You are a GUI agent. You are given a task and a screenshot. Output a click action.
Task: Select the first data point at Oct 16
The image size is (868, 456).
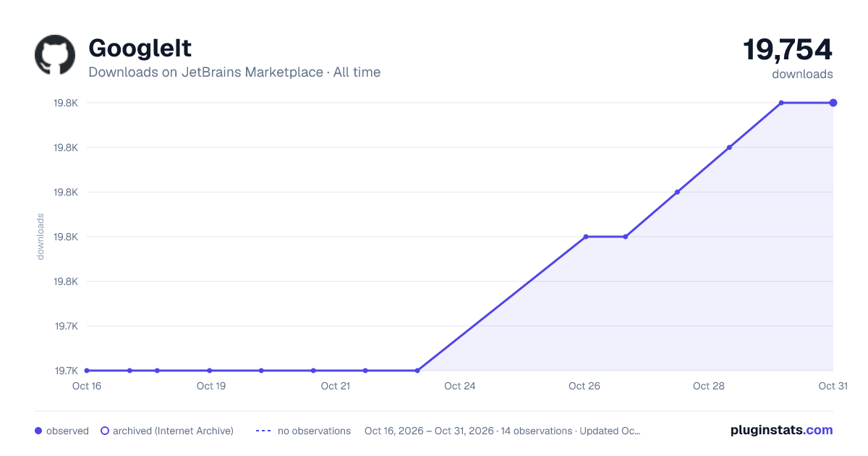(87, 371)
